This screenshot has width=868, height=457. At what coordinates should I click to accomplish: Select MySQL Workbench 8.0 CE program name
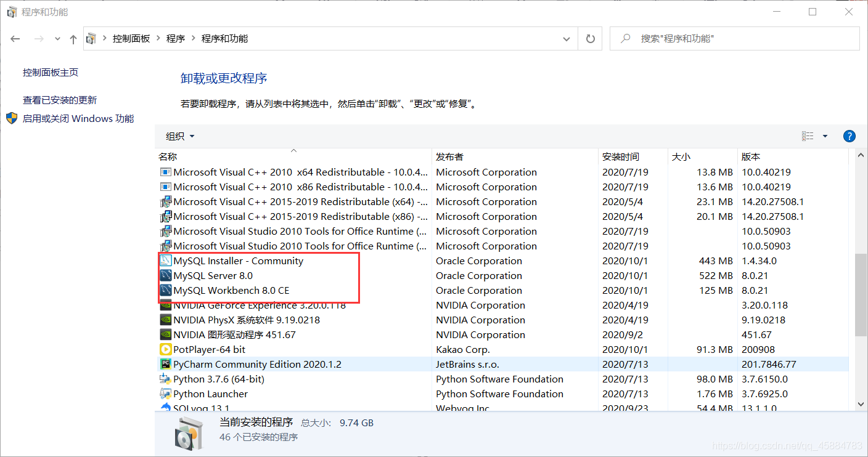tap(231, 291)
